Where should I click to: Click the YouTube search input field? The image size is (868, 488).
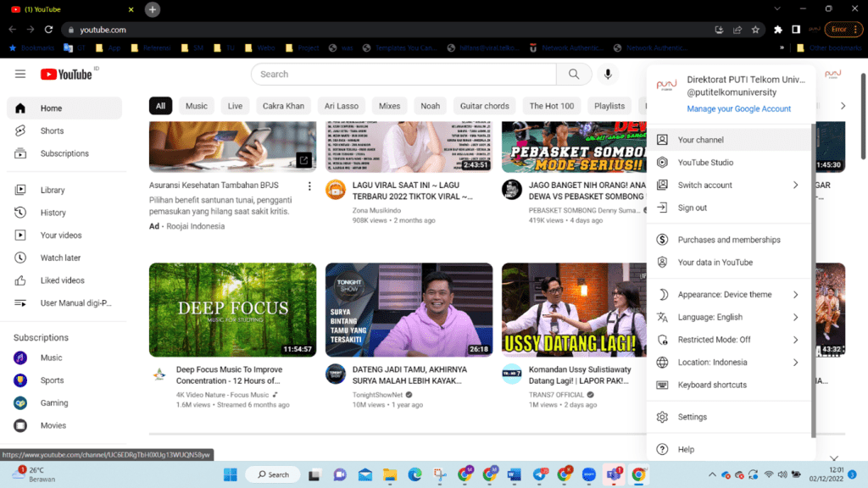coord(403,75)
